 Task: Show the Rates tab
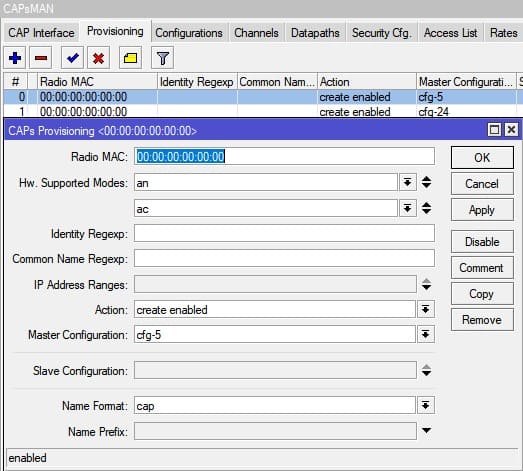(x=504, y=33)
